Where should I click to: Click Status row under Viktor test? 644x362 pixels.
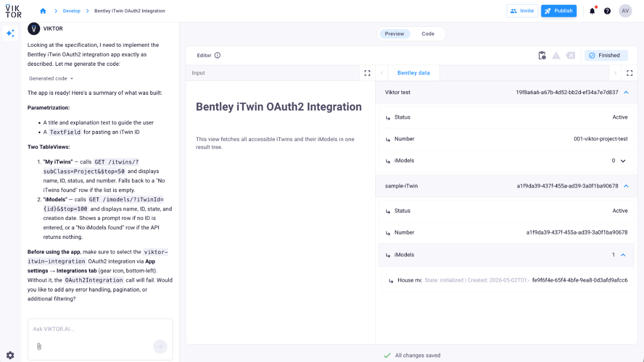click(x=507, y=117)
